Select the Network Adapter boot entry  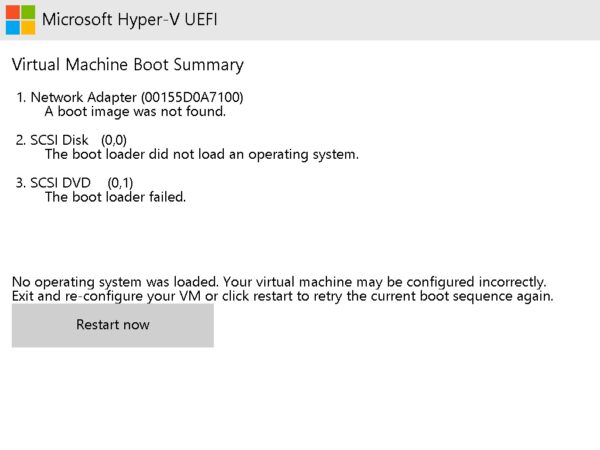(129, 97)
